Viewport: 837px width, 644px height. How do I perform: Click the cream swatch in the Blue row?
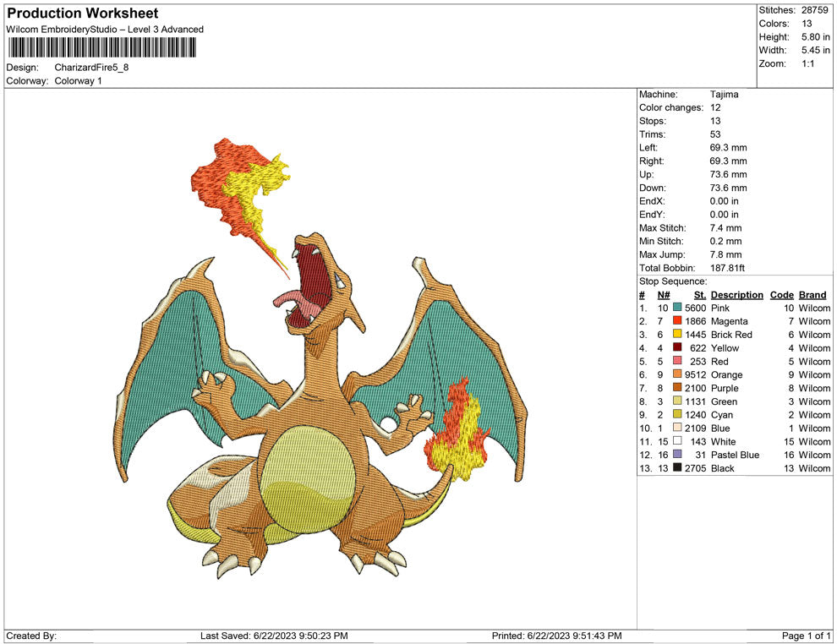(x=677, y=428)
